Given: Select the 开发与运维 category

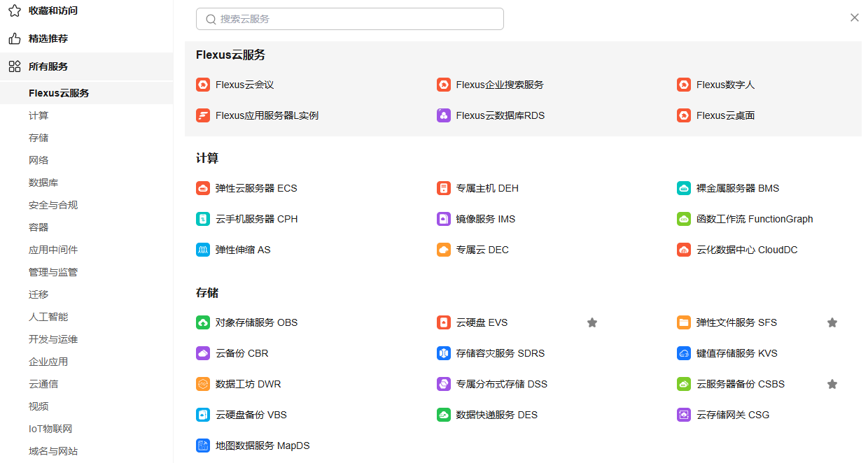Looking at the screenshot, I should 53,339.
